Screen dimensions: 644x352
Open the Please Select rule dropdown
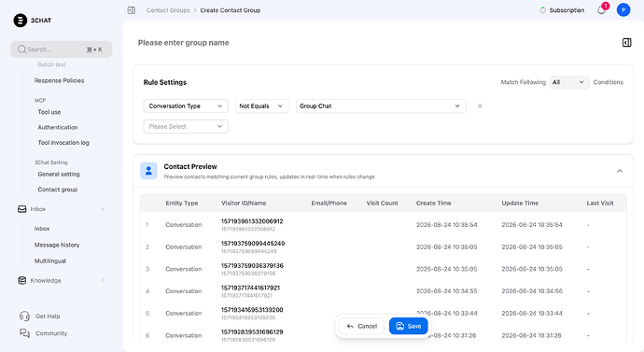click(x=186, y=126)
